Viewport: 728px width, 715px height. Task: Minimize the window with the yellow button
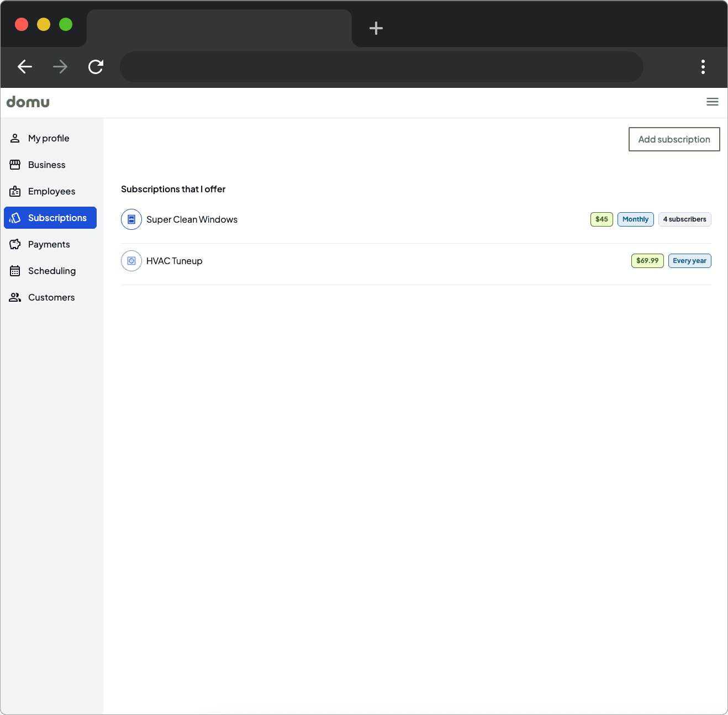click(x=44, y=24)
